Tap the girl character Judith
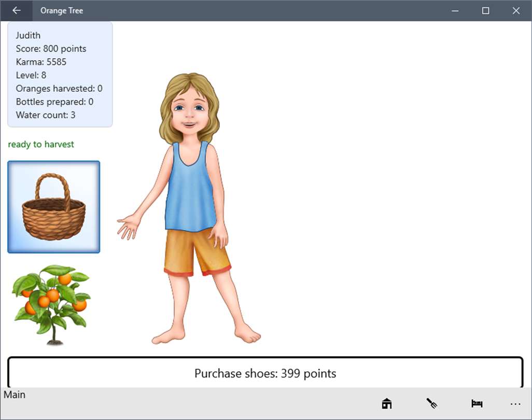The height and width of the screenshot is (420, 532). pos(189,208)
